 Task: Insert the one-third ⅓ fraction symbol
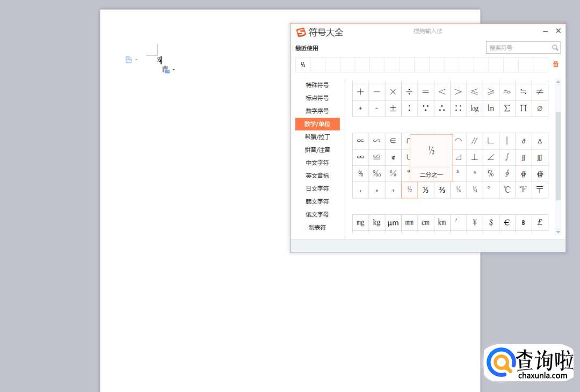coord(425,190)
